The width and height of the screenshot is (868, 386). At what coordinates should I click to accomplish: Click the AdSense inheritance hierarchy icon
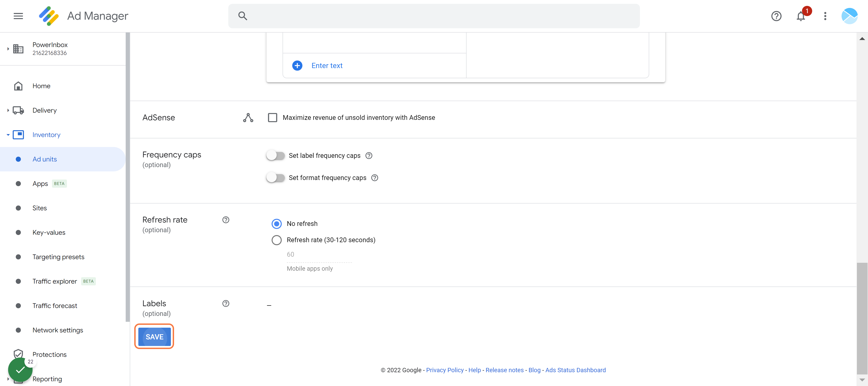248,118
